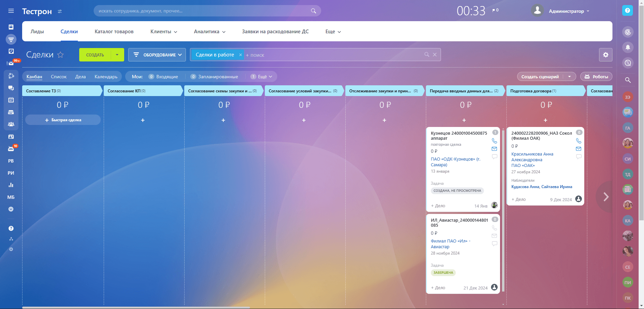The image size is (644, 309).
Task: Open the Каталог товаров menu item
Action: (x=114, y=32)
